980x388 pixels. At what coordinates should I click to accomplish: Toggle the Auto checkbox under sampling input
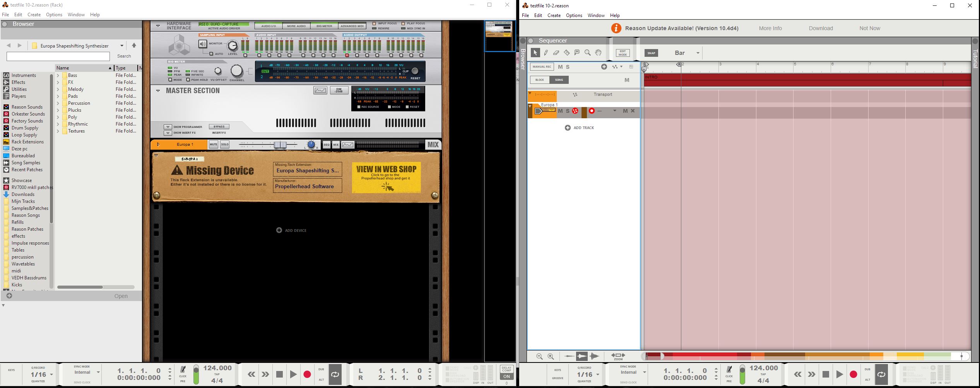(211, 54)
